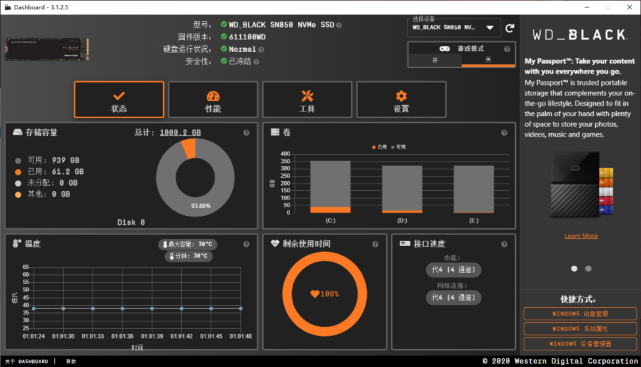Image resolution: width=641 pixels, height=367 pixels.
Task: Switch to the 工具 tools tab
Action: [x=307, y=100]
